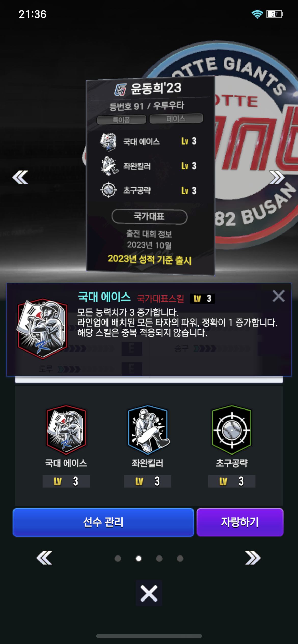
Task: Jump to the third page indicator dot
Action: pyautogui.click(x=159, y=558)
